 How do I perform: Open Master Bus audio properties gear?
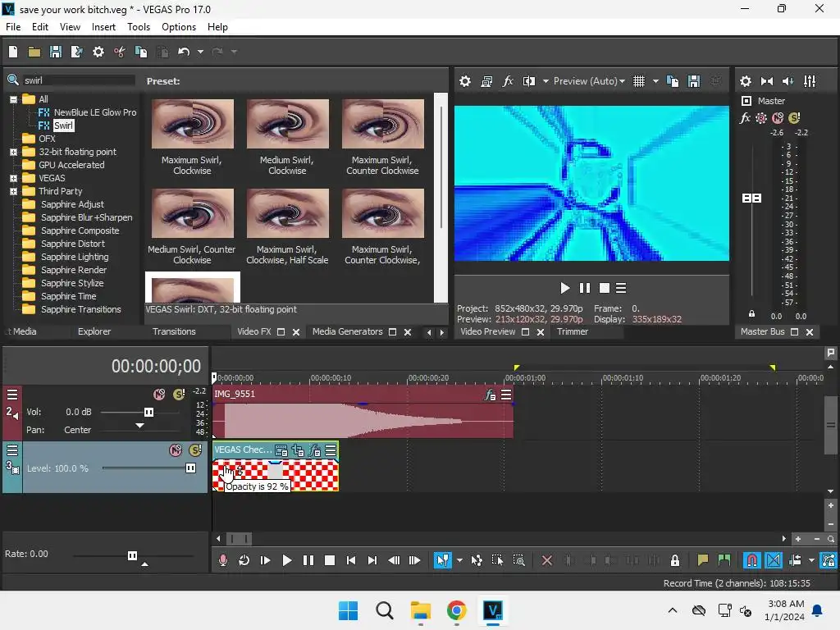745,81
